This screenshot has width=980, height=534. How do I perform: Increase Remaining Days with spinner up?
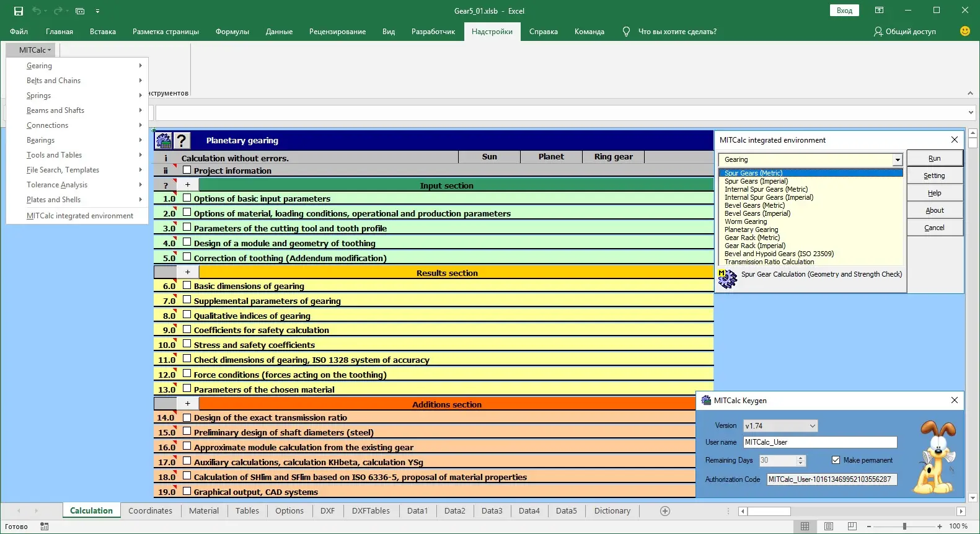click(801, 458)
